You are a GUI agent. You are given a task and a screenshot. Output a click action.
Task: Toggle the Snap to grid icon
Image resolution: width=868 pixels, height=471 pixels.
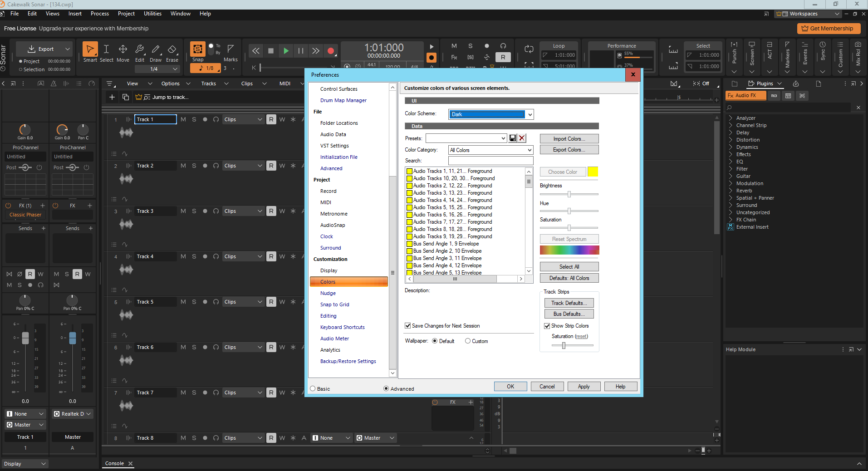tap(198, 49)
